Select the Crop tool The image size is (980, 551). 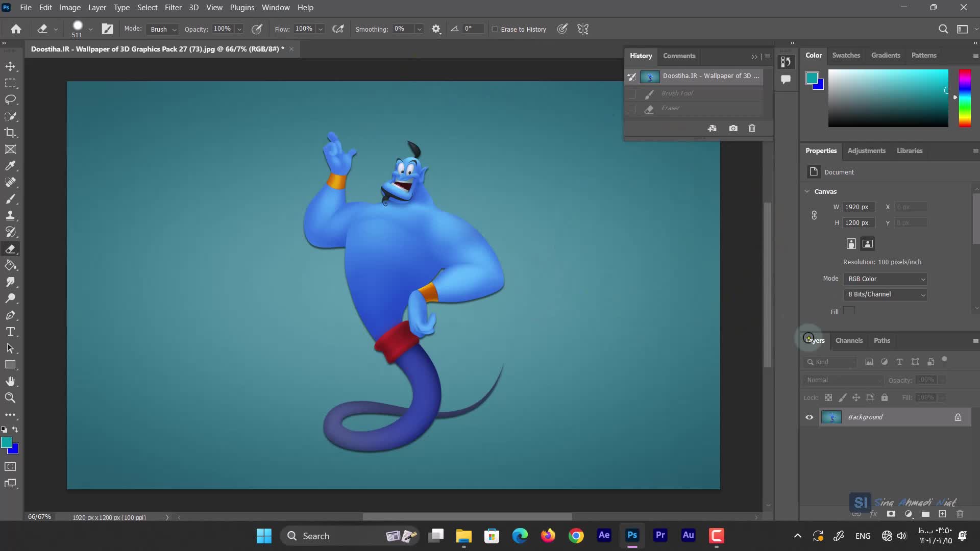click(10, 133)
